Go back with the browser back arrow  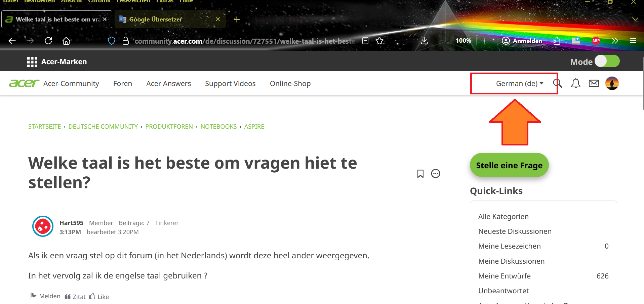coord(12,41)
